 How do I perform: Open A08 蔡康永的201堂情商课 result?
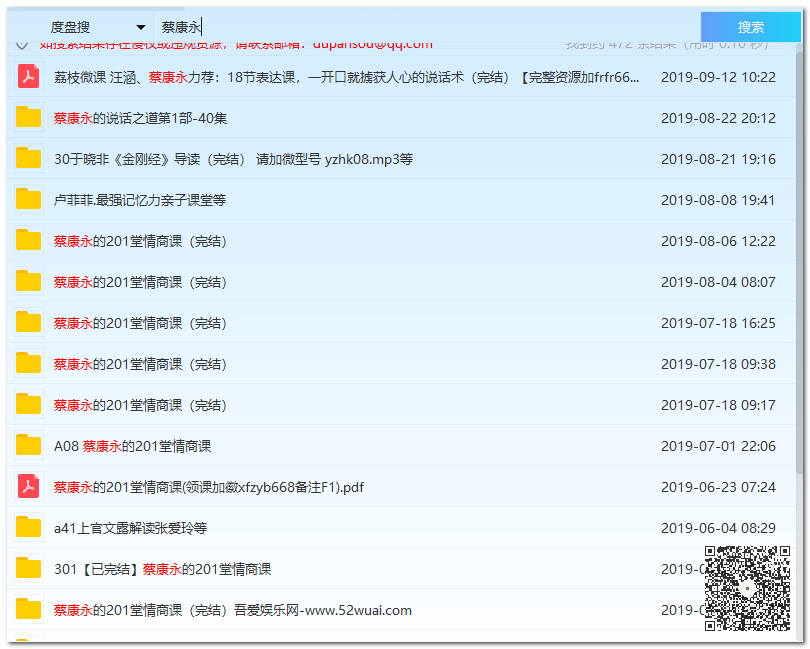(133, 446)
